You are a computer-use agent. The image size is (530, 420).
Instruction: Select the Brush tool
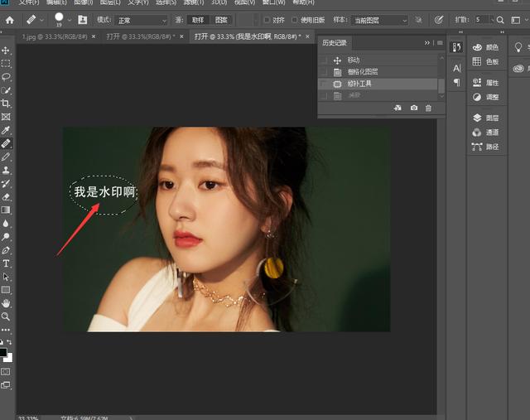coord(6,157)
